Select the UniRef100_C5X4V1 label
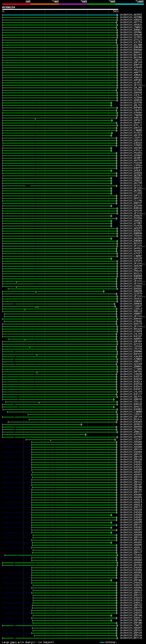This screenshot has height=644, width=146. [131, 555]
